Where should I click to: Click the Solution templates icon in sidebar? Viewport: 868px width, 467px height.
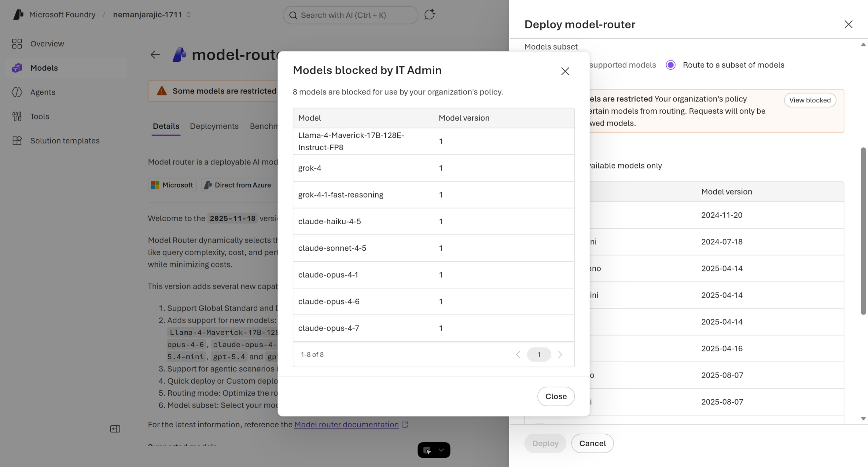pos(17,140)
